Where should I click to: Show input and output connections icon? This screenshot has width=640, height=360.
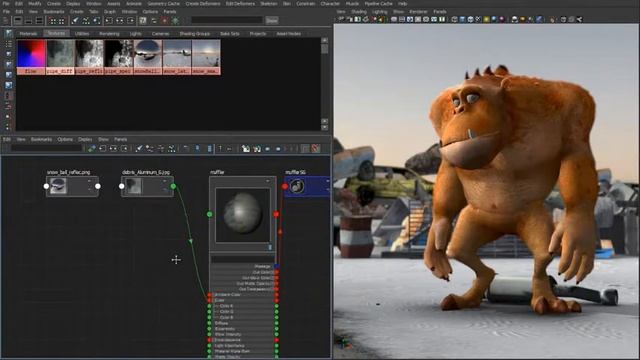(x=120, y=20)
